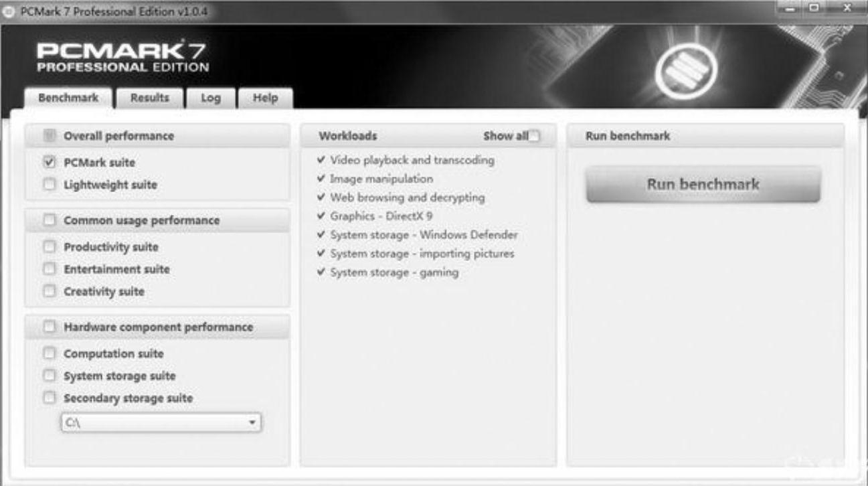Viewport: 868px width, 486px height.
Task: Toggle the Common usage performance group checkbox
Action: click(49, 220)
